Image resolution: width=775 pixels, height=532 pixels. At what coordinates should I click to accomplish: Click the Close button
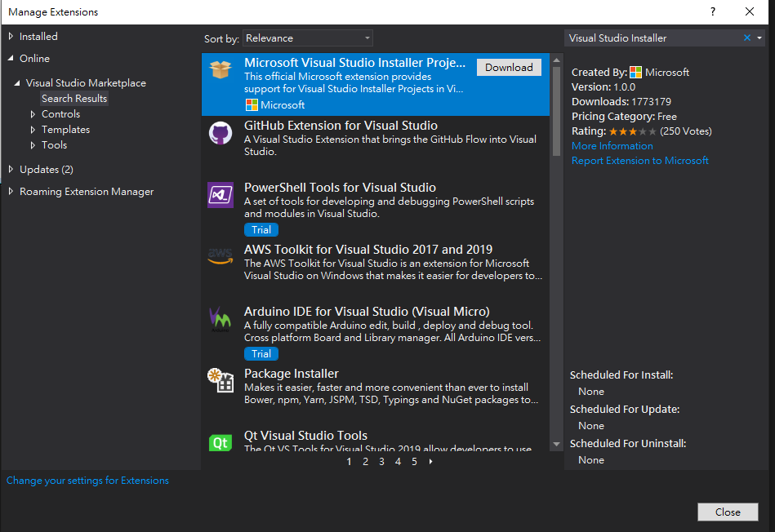coord(728,512)
